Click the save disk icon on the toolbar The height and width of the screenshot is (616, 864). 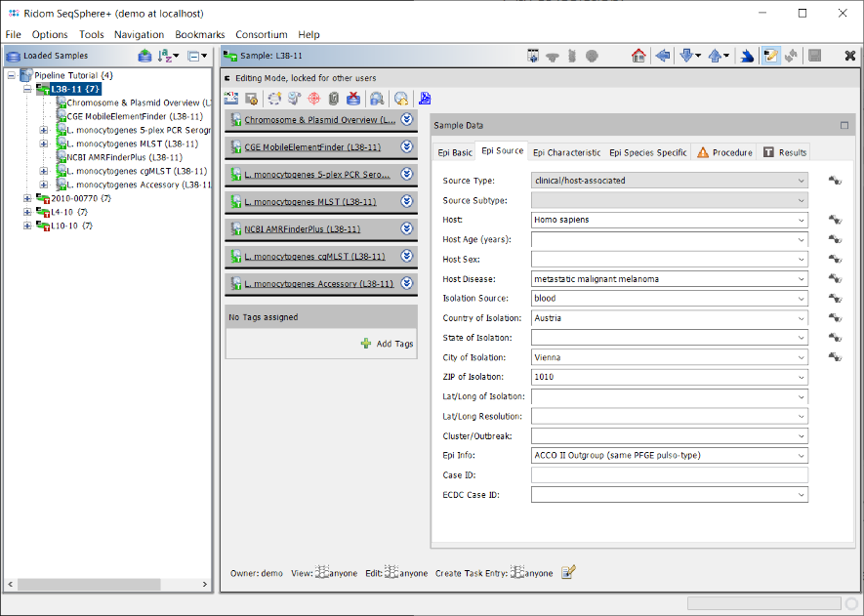click(x=815, y=56)
